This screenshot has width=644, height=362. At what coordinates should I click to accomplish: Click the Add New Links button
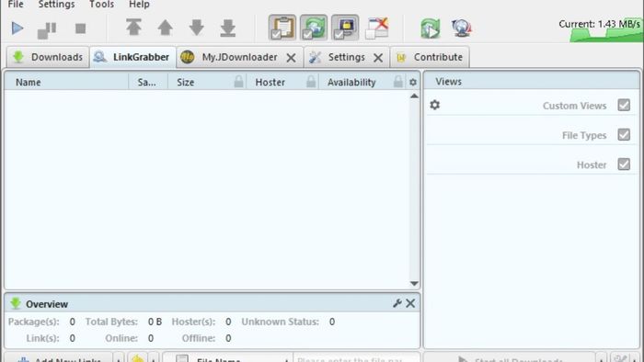[58, 358]
